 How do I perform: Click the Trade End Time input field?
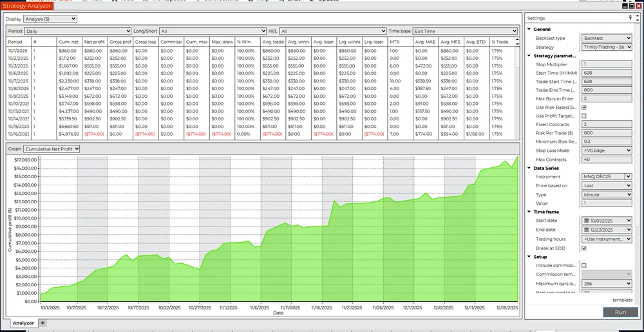tap(607, 90)
